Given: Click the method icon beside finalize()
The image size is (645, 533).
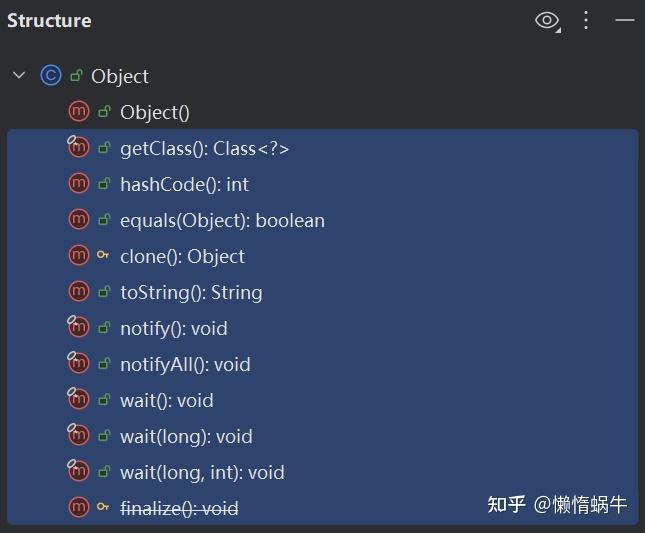Looking at the screenshot, I should point(79,508).
